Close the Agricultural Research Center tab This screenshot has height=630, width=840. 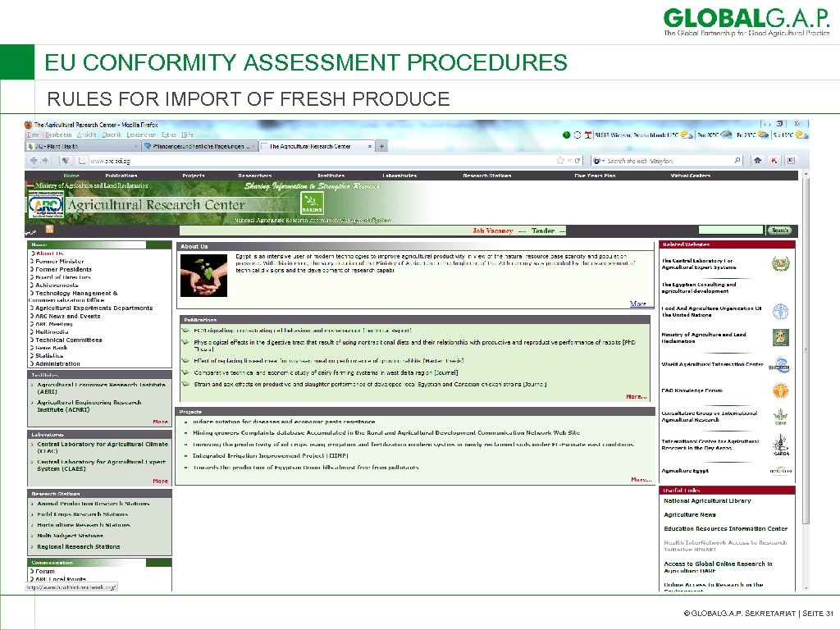370,146
